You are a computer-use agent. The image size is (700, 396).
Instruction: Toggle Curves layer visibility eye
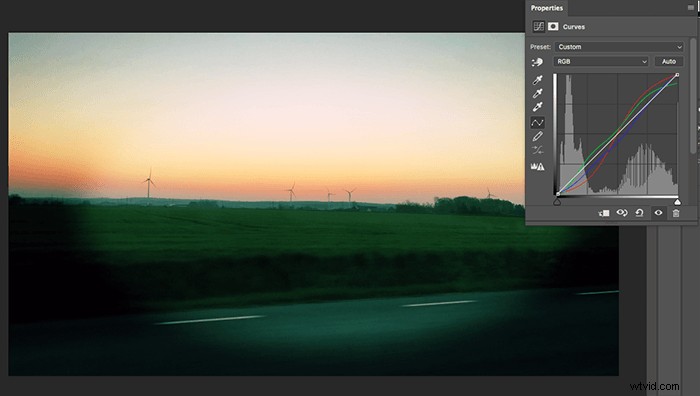[658, 213]
